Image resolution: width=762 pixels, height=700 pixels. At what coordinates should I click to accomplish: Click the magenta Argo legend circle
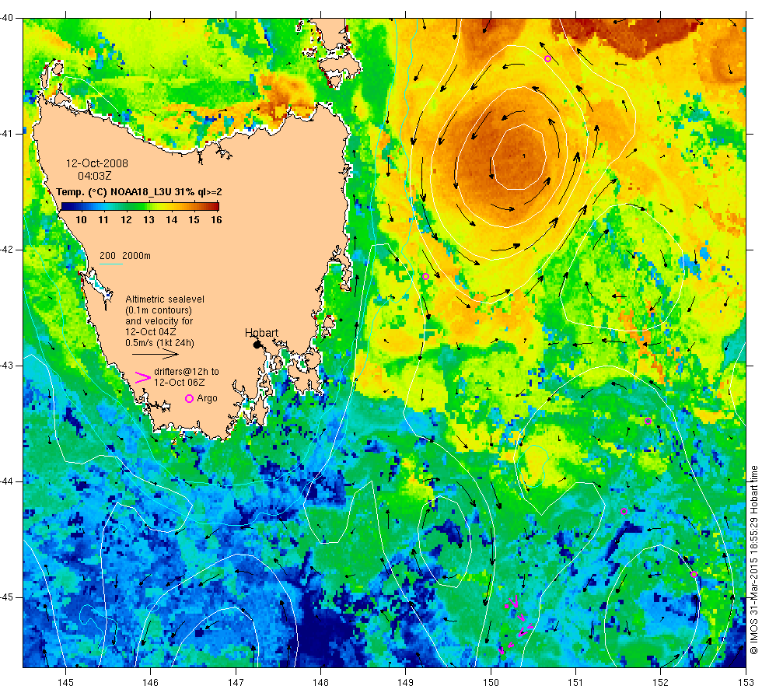point(190,398)
